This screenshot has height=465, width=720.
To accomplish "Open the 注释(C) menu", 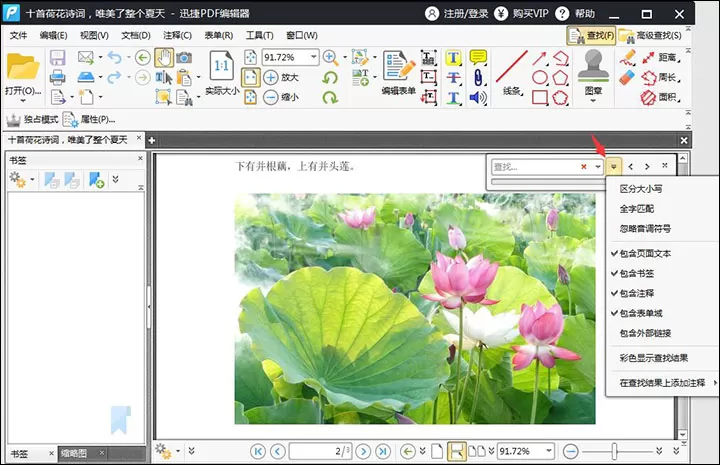I will click(x=177, y=35).
